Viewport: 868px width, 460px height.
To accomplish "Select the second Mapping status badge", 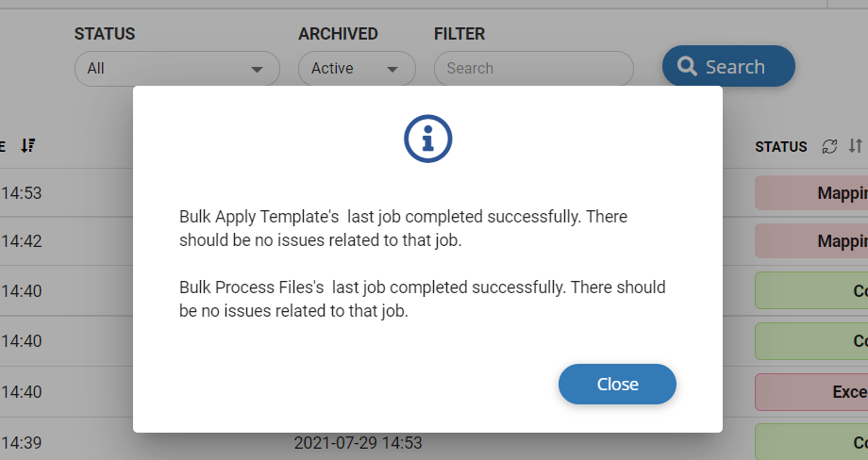I will point(811,241).
